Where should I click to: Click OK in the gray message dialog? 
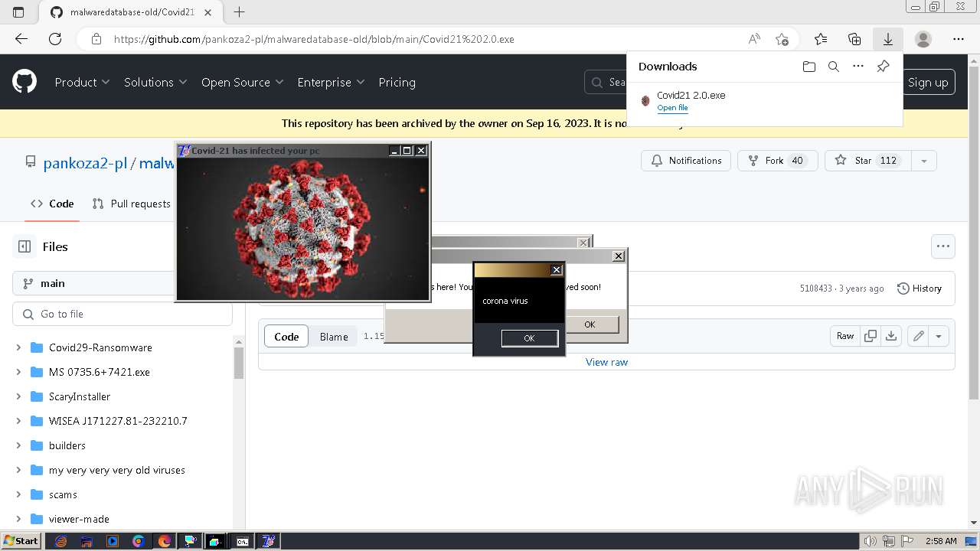(x=590, y=324)
